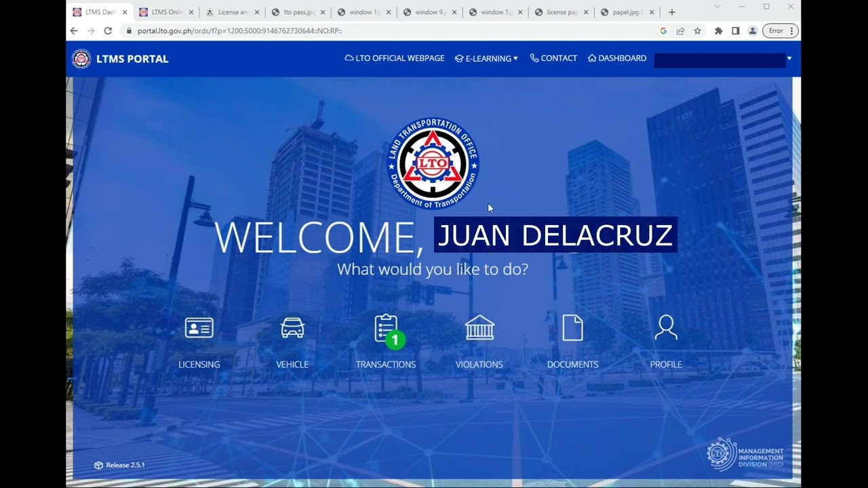Open the Licensing section icon
868x488 pixels.
[199, 328]
